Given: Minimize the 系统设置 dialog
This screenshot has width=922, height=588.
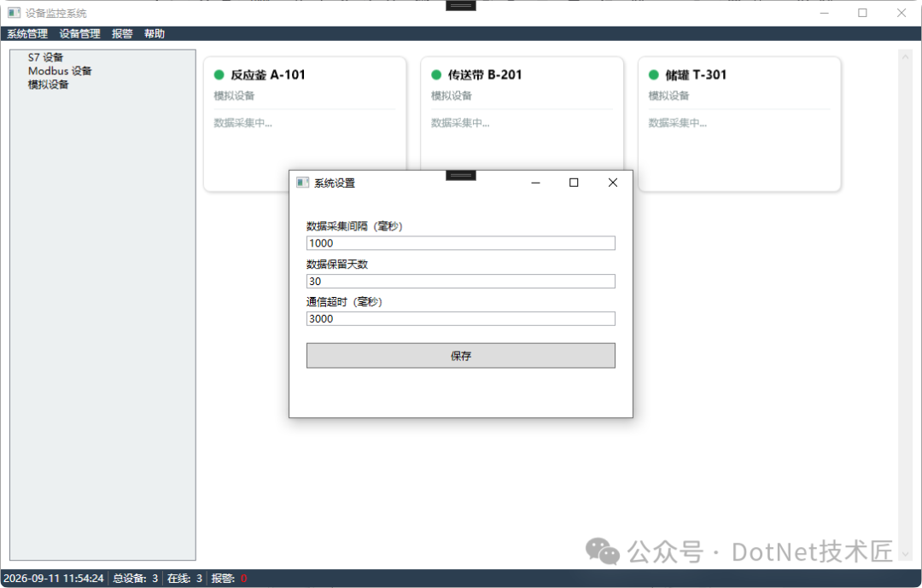Looking at the screenshot, I should click(535, 183).
